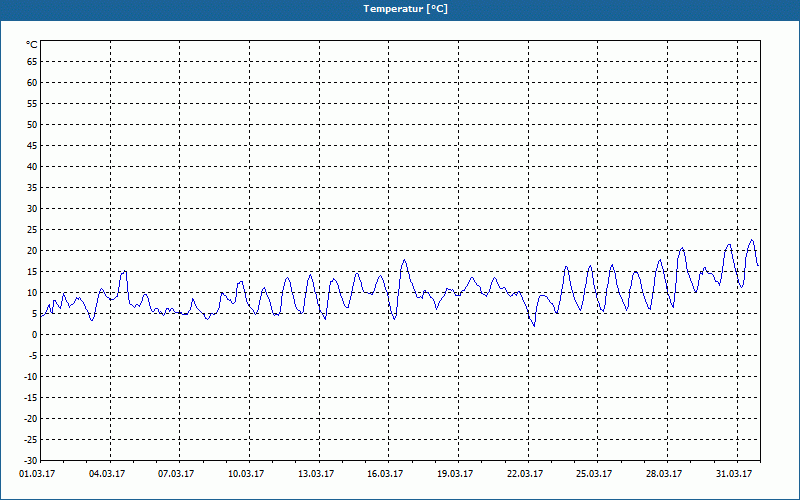Viewport: 800px width, 500px height.
Task: Click the -5 y-axis label
Action: [32, 356]
